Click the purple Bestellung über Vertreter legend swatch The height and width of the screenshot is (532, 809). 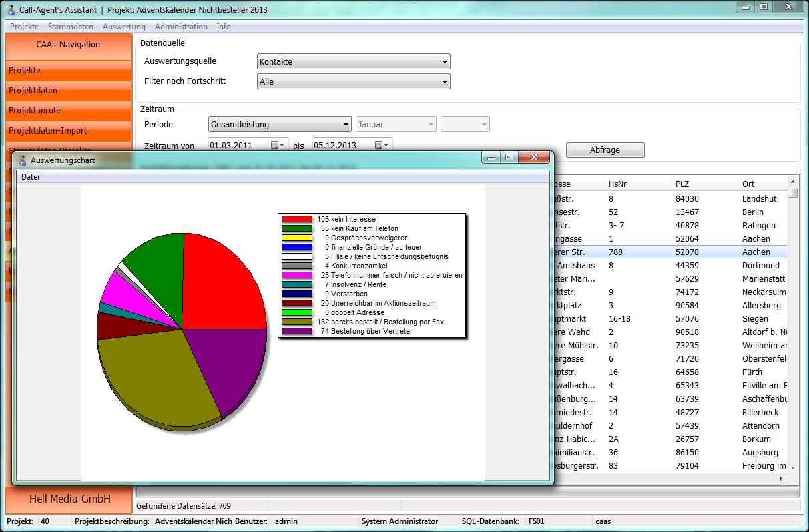296,331
